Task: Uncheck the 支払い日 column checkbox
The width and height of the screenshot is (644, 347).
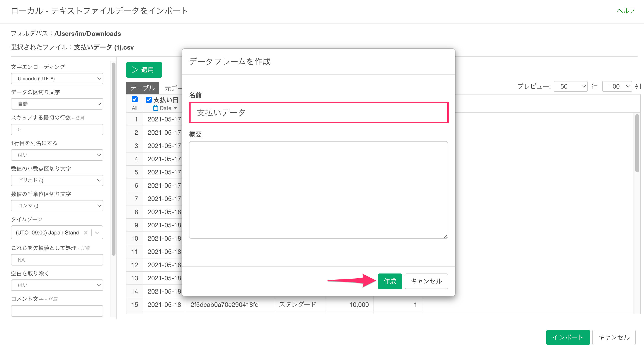Action: [x=149, y=100]
